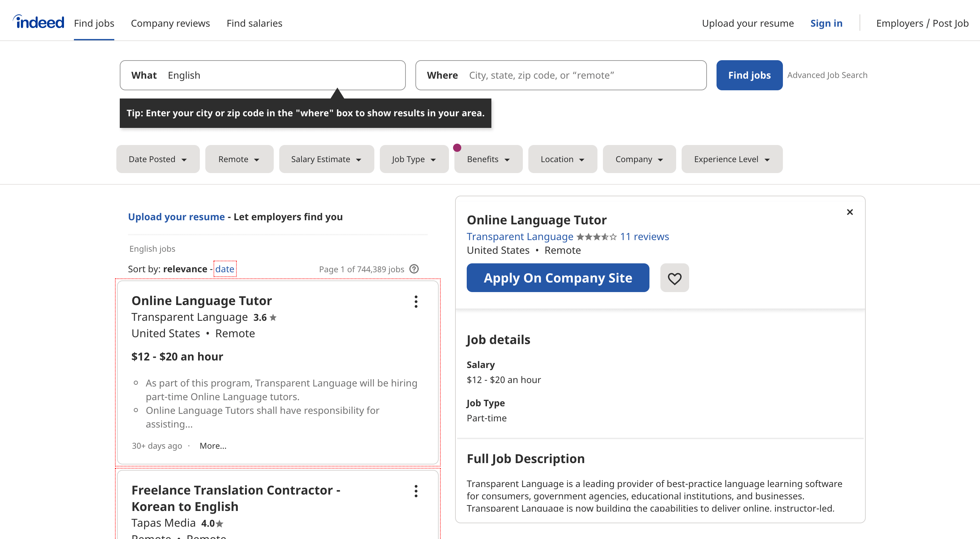Screen dimensions: 980x539
Task: Open the Date Posted filter
Action: 157,159
